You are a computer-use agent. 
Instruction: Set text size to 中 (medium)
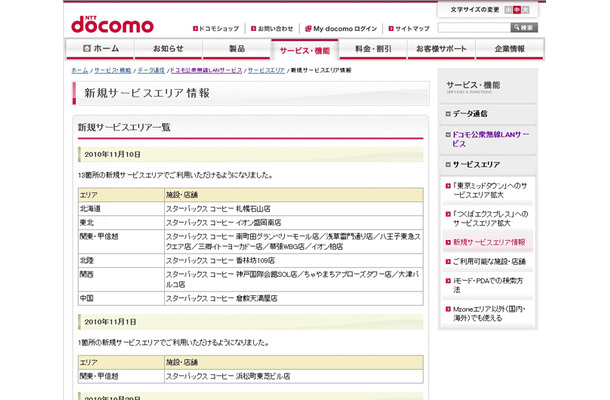[517, 10]
